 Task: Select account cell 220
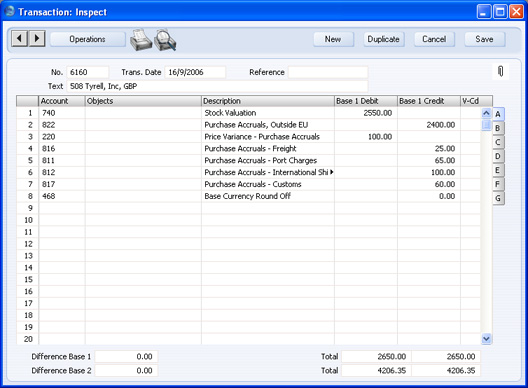coord(62,137)
